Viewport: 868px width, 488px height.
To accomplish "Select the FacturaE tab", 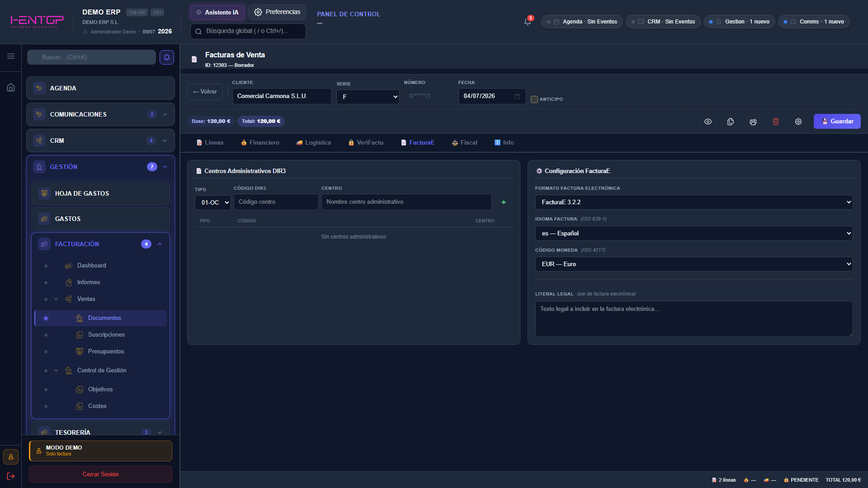I will point(417,143).
